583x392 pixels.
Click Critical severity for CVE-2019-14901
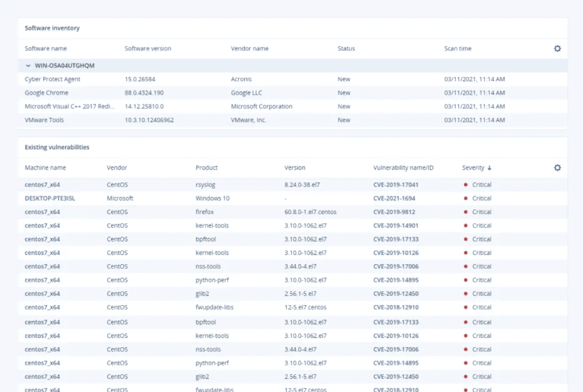(x=477, y=226)
